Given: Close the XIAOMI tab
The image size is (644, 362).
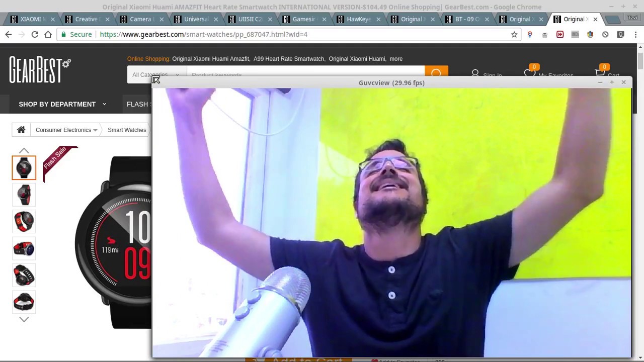Looking at the screenshot, I should [x=53, y=19].
